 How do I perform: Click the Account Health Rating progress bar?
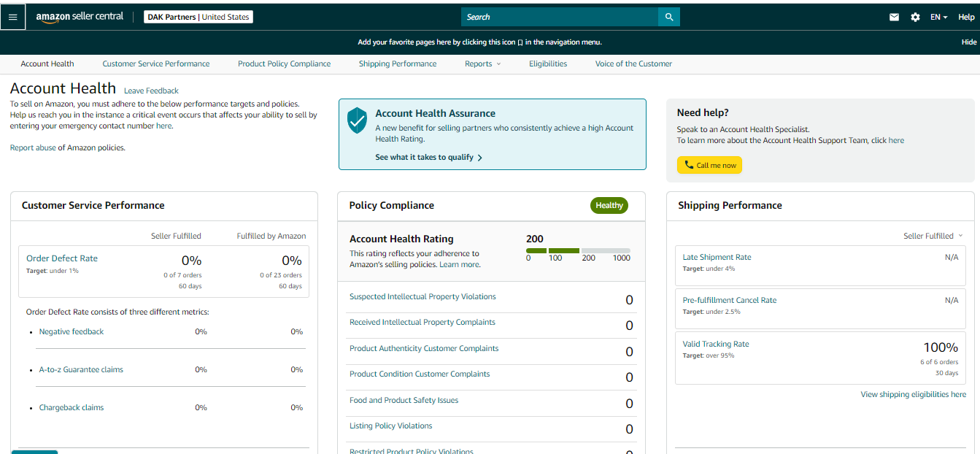(578, 250)
